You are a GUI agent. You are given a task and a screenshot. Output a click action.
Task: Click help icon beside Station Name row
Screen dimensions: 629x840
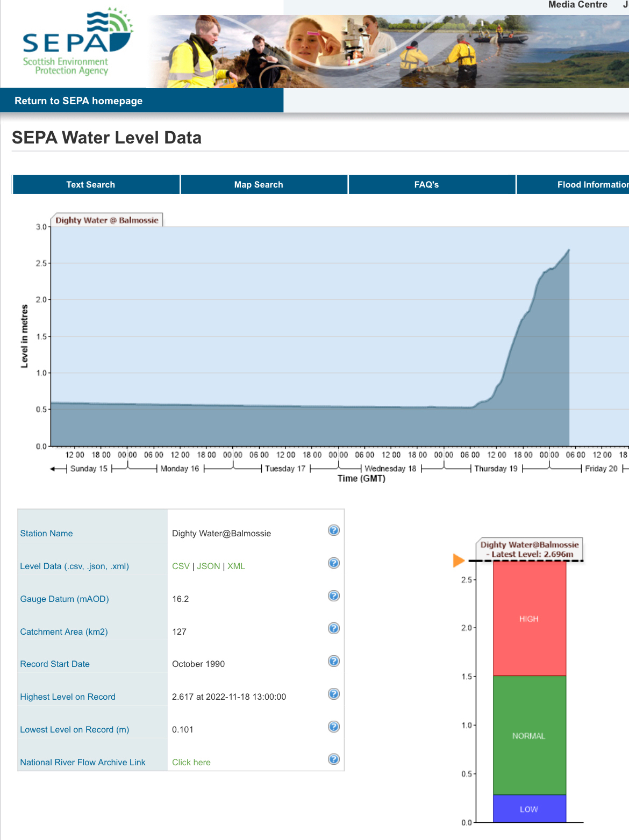coord(333,530)
